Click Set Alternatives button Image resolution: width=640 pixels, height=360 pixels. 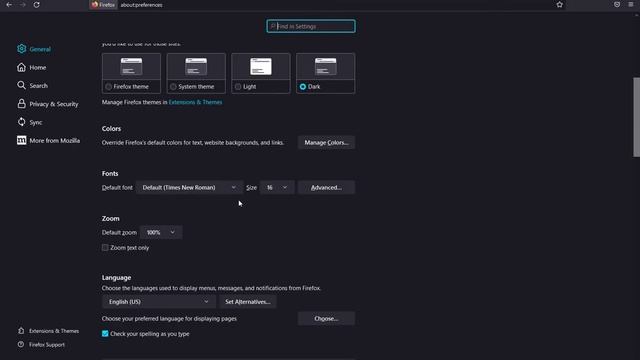click(x=248, y=302)
